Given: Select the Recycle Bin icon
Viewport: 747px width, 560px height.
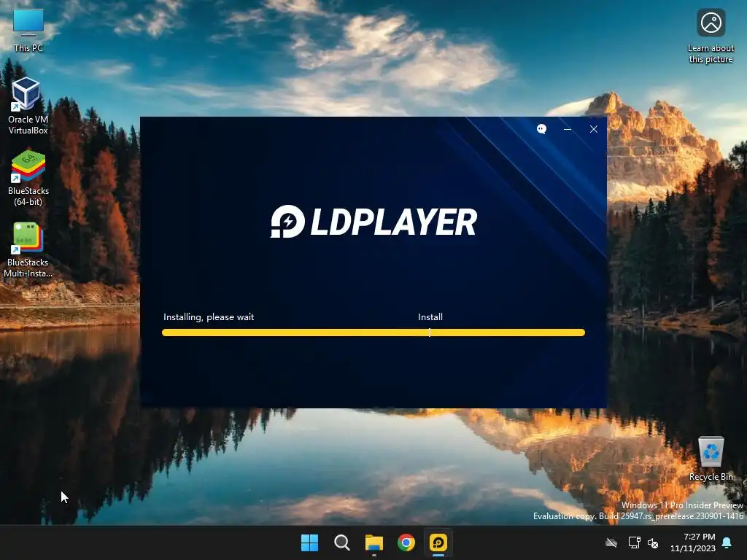Looking at the screenshot, I should (x=711, y=459).
